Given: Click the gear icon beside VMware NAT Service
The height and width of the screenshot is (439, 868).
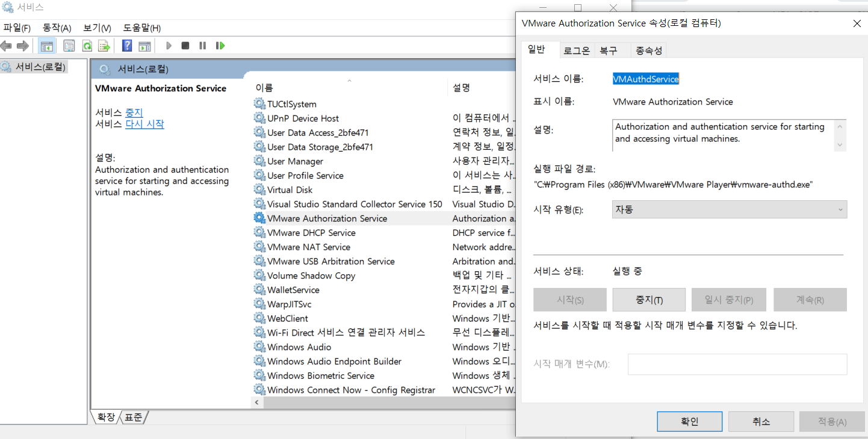Looking at the screenshot, I should 259,247.
